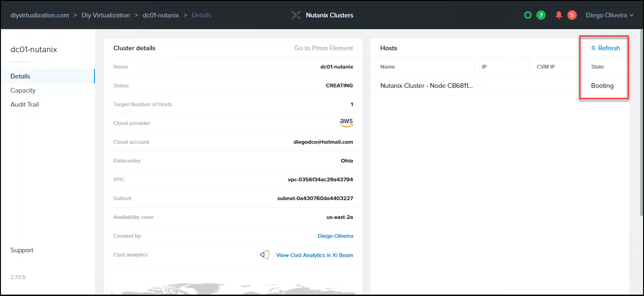Select Details in the sidebar
The image size is (644, 296).
(x=20, y=76)
